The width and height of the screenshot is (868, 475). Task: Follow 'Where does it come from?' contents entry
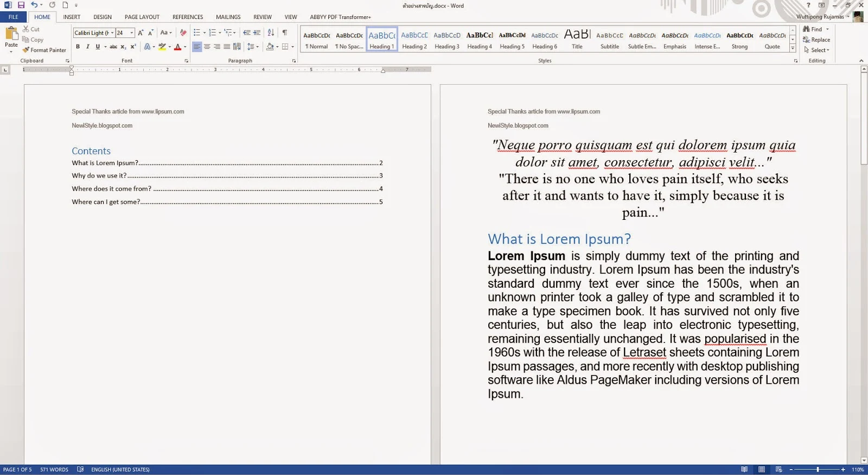coord(227,189)
